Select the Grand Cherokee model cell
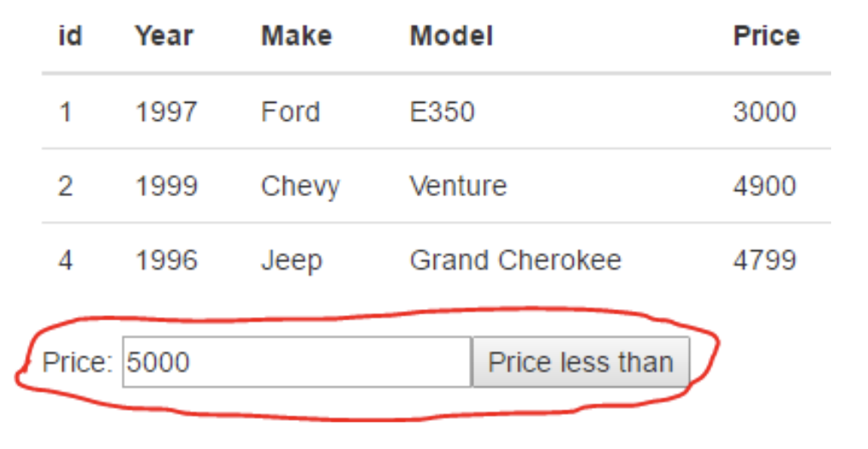This screenshot has height=449, width=868. click(x=515, y=260)
